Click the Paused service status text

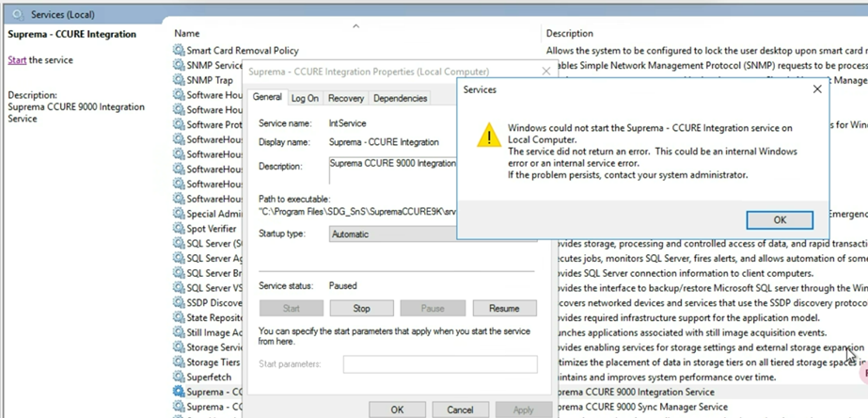tap(342, 286)
